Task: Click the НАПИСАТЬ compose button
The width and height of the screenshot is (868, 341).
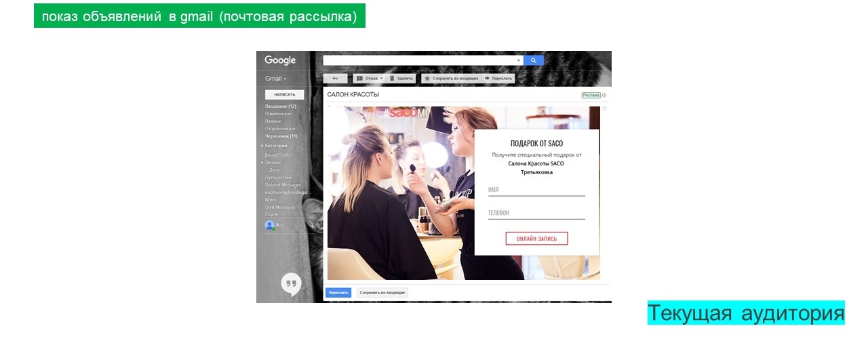Action: click(284, 95)
